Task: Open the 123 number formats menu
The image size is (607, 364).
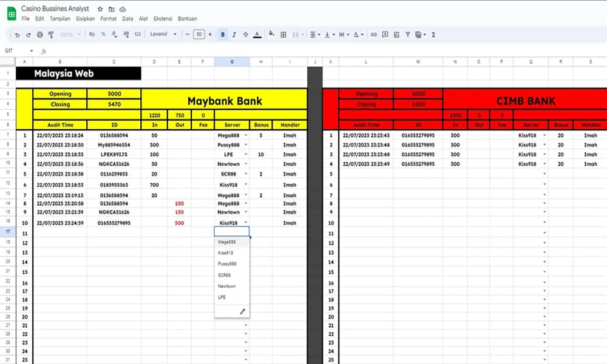Action: click(137, 35)
